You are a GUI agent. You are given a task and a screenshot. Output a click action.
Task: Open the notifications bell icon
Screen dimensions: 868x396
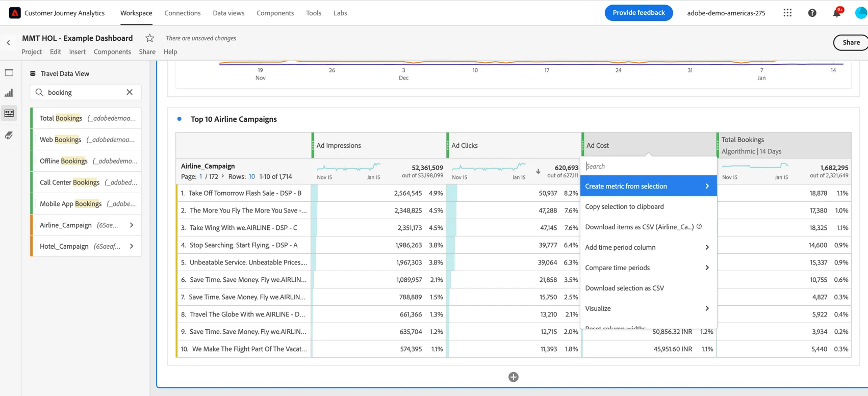836,13
